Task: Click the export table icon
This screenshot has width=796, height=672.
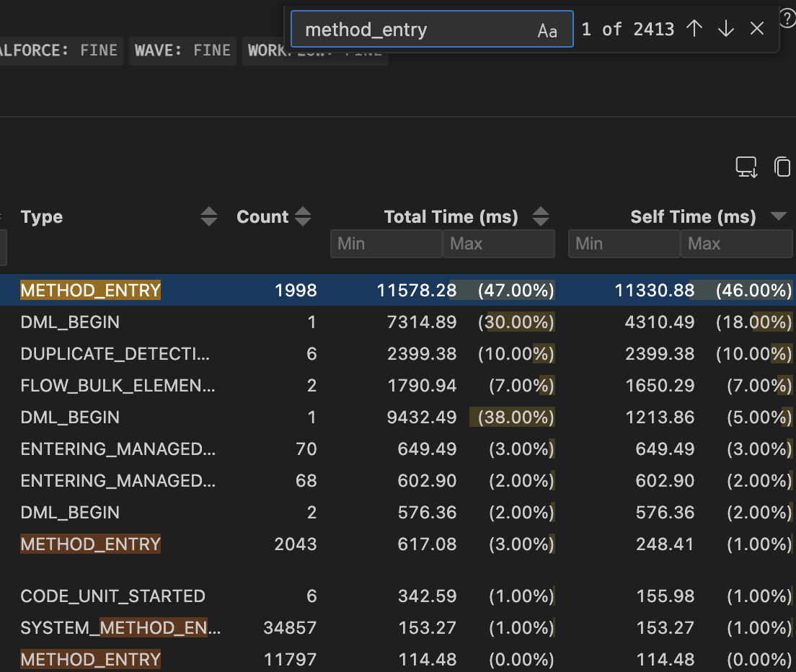Action: click(x=746, y=167)
